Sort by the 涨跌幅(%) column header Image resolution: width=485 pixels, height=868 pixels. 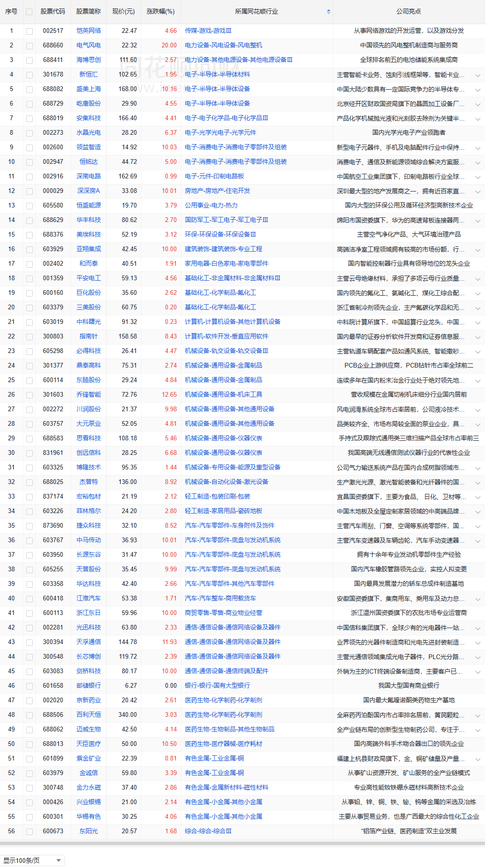pyautogui.click(x=161, y=12)
